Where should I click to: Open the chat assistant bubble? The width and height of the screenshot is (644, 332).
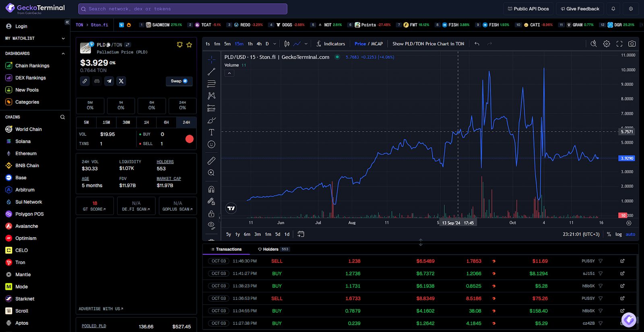[628, 320]
